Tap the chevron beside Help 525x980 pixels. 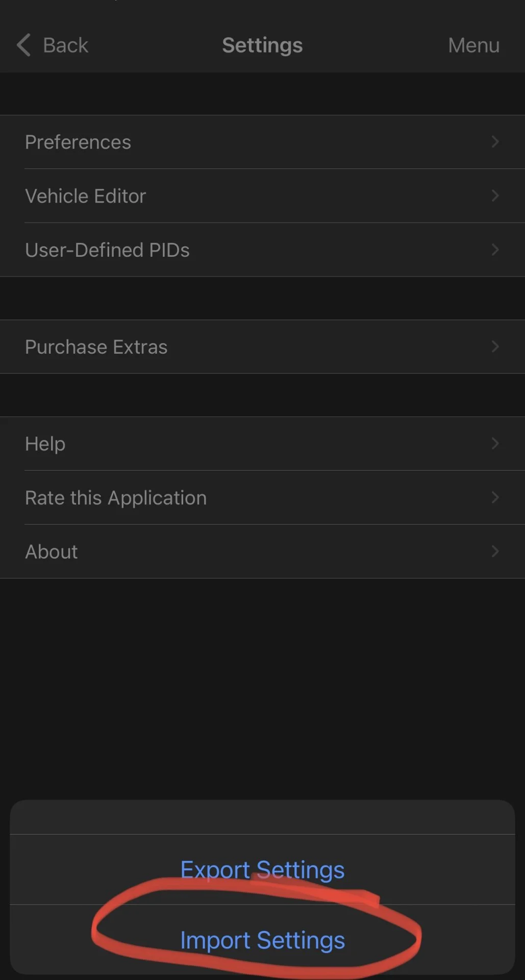tap(495, 444)
